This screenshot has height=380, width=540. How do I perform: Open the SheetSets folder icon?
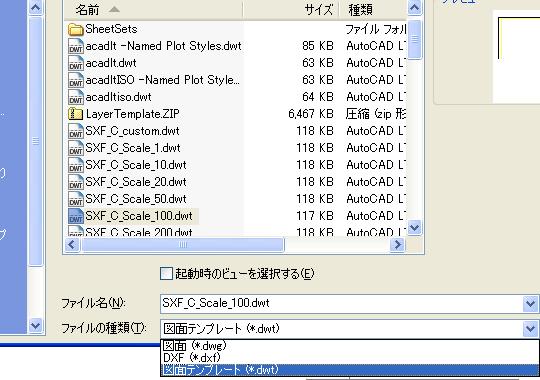point(76,30)
